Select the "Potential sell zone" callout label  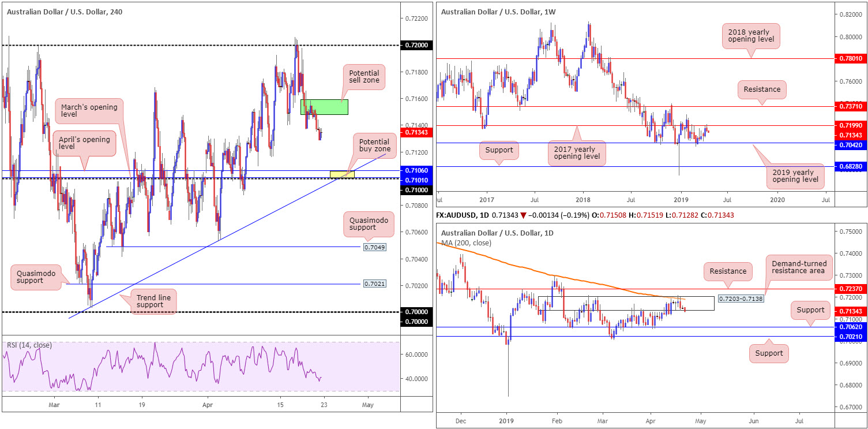(364, 83)
